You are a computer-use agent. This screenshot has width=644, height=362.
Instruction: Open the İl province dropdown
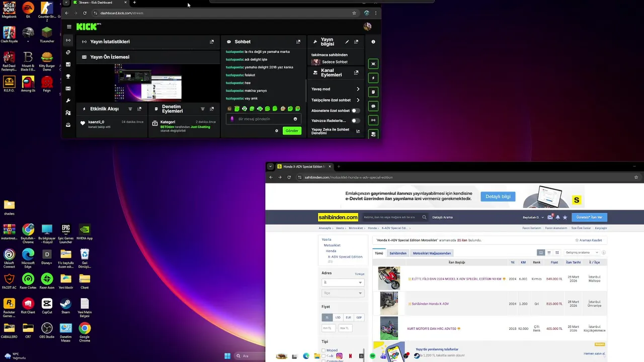pyautogui.click(x=343, y=283)
